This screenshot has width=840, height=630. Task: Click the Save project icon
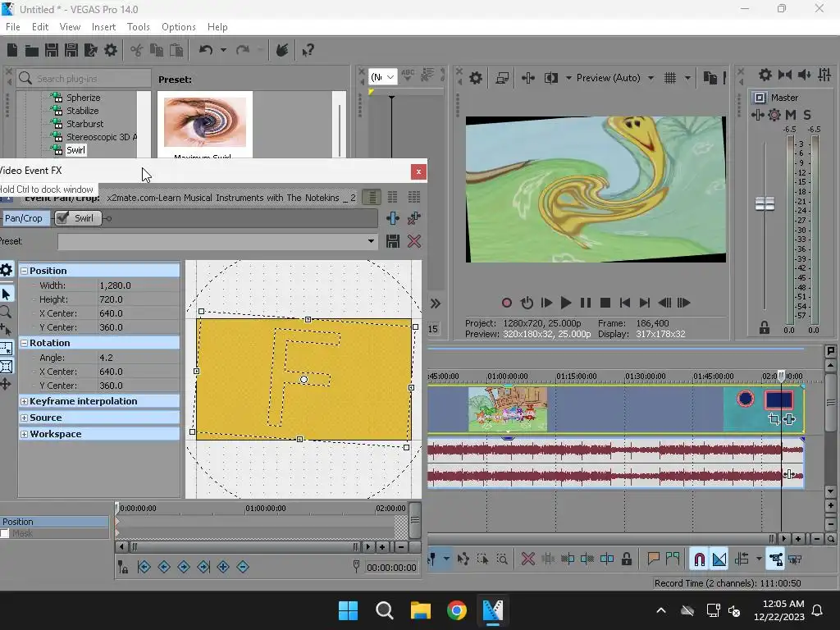click(52, 50)
